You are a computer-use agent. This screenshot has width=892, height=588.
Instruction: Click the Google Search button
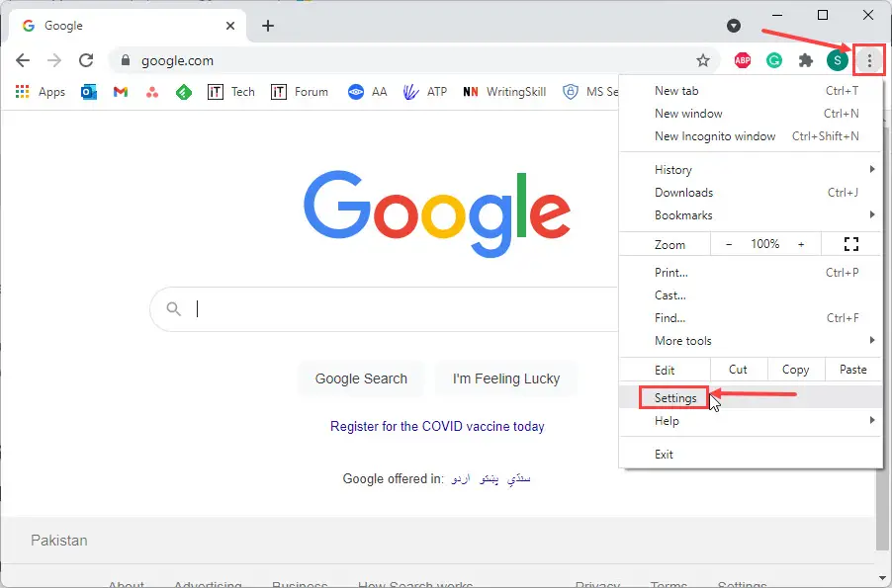361,378
